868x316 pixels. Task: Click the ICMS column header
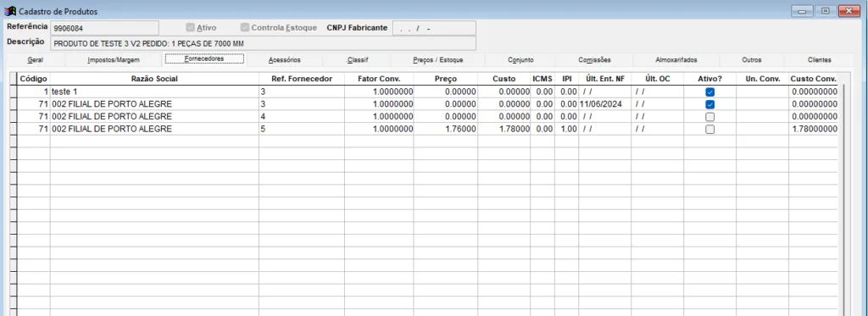[542, 79]
